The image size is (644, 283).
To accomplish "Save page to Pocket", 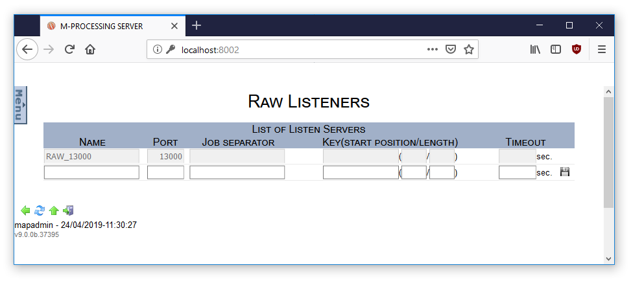I will click(451, 49).
